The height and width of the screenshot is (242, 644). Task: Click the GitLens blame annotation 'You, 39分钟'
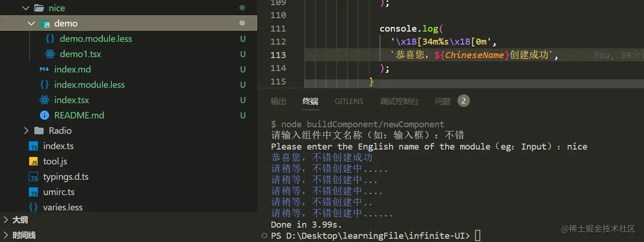click(618, 55)
